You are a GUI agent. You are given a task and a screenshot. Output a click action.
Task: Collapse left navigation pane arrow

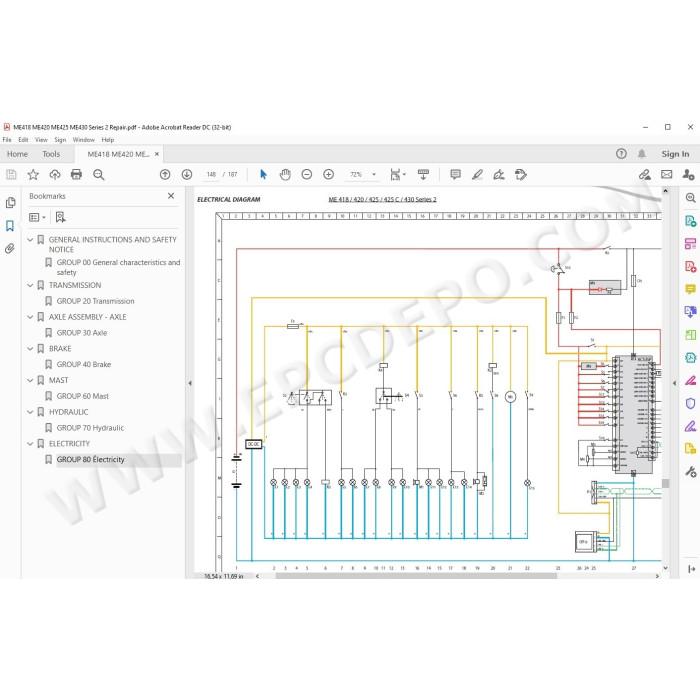click(x=190, y=383)
